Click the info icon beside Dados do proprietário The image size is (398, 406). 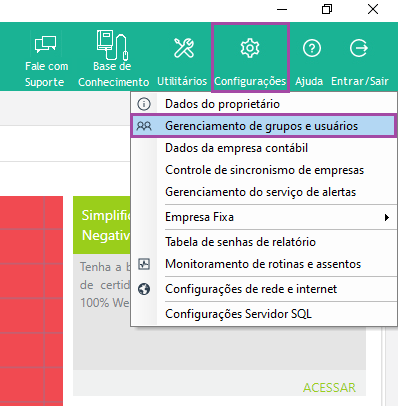[144, 104]
